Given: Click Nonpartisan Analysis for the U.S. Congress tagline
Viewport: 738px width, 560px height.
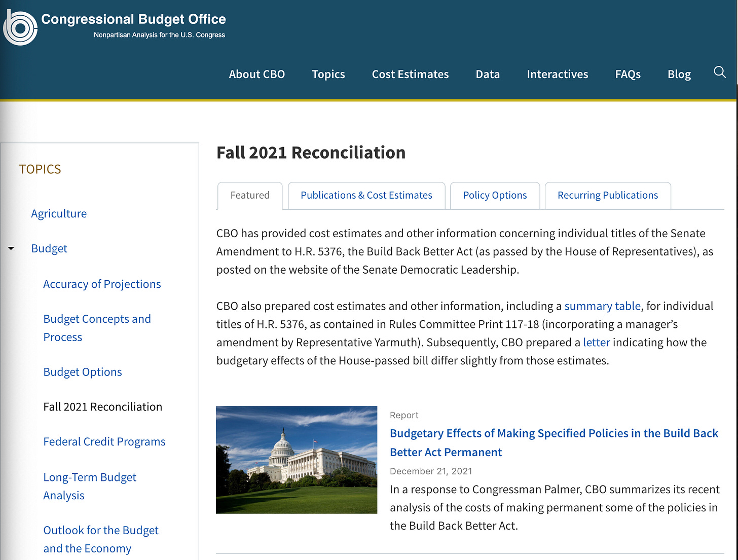Looking at the screenshot, I should pos(159,35).
